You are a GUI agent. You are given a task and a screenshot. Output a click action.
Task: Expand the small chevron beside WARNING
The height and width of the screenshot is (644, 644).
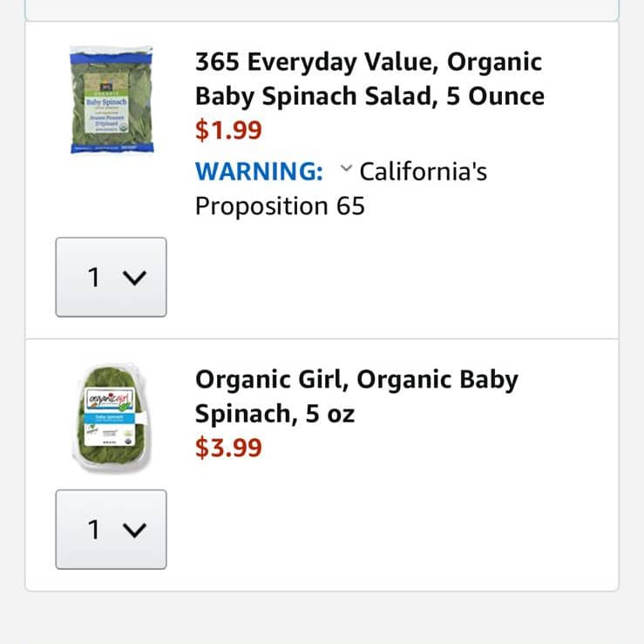tap(346, 168)
